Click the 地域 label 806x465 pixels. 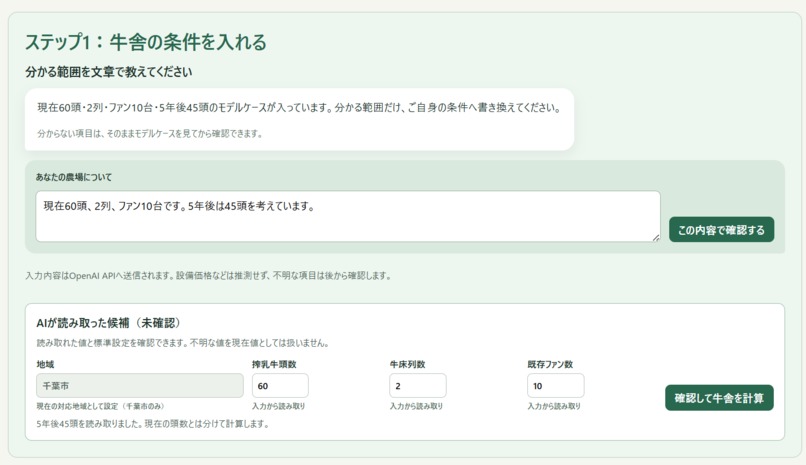click(x=45, y=364)
